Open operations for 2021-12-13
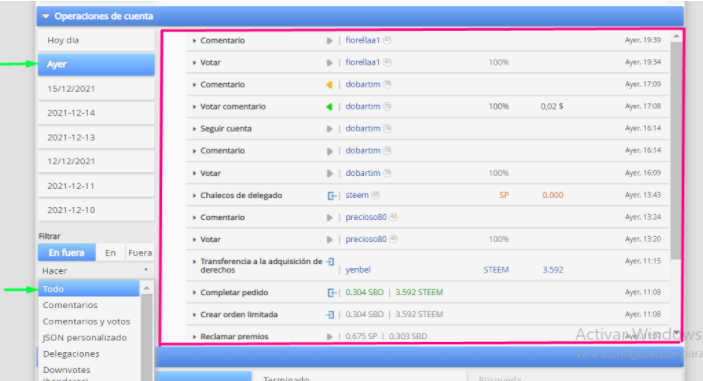 coord(96,137)
